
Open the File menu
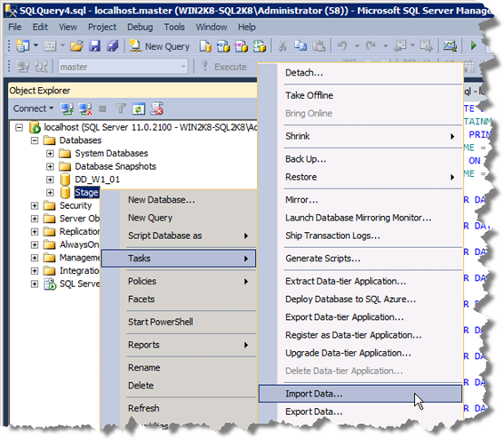(15, 27)
